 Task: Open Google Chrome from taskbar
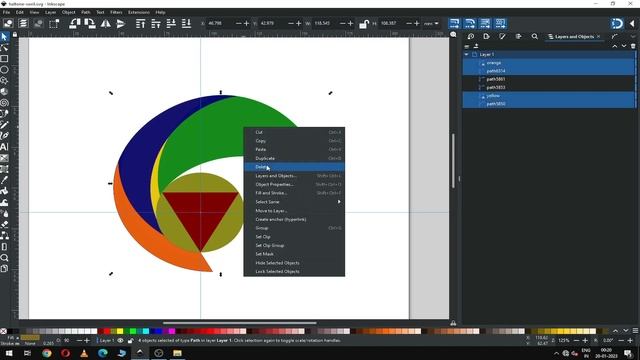pyautogui.click(x=47, y=353)
